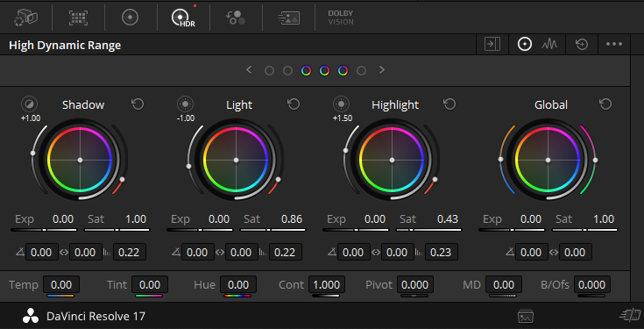
Task: Click the Highlight color wheel center point
Action: 393,160
